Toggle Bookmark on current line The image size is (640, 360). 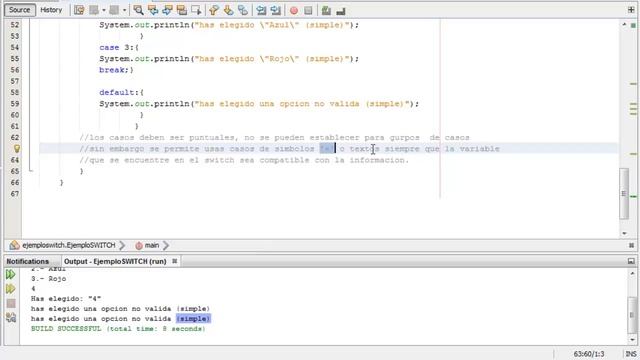pos(243,10)
